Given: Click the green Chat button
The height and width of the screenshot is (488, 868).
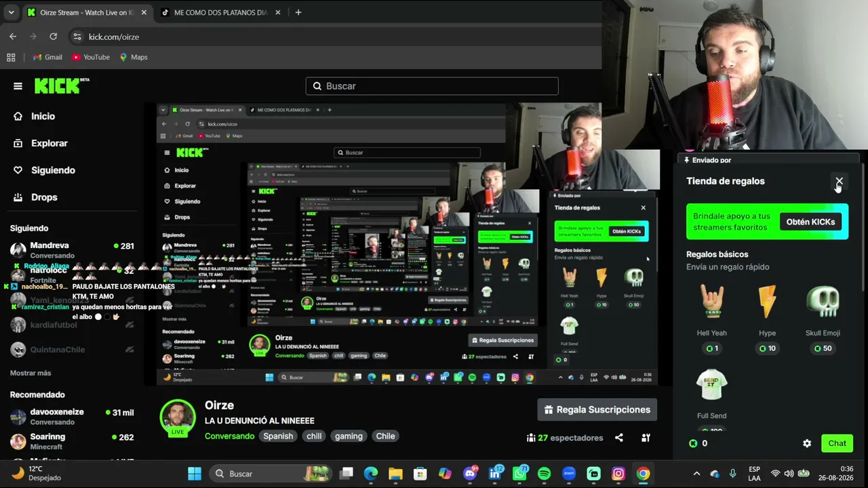Looking at the screenshot, I should tap(837, 443).
